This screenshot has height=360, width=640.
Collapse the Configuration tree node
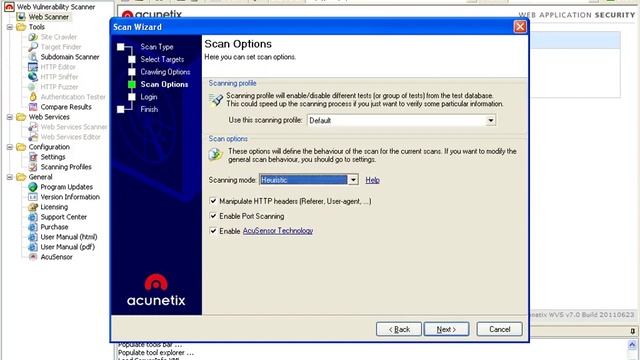[10, 147]
